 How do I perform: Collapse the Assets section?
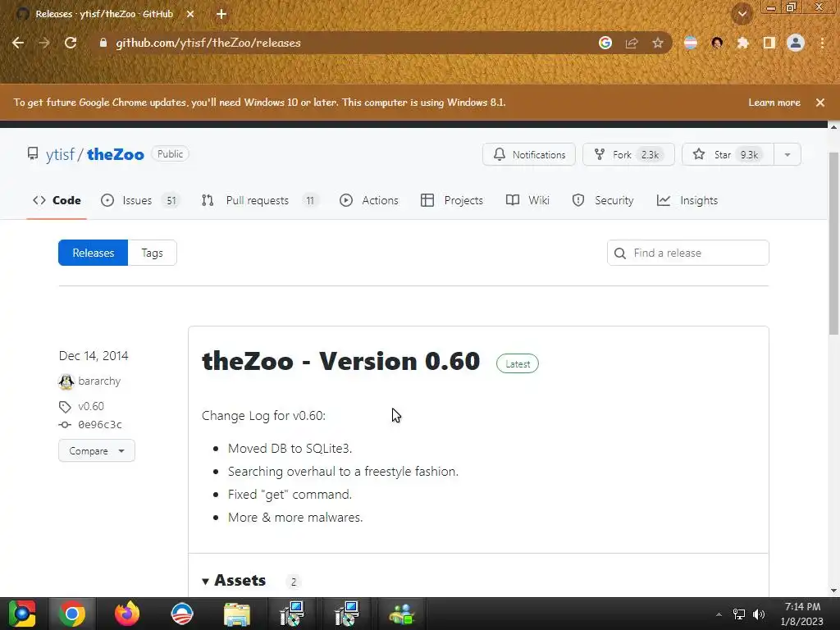[234, 580]
